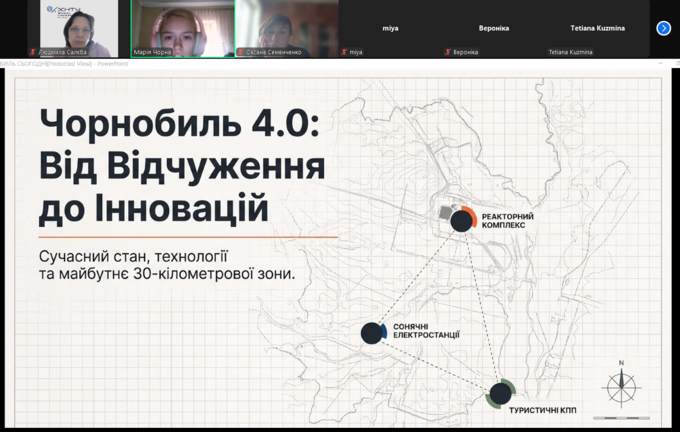680x432 pixels.
Task: Click the Реакторний комплекс map marker
Action: pyautogui.click(x=461, y=221)
